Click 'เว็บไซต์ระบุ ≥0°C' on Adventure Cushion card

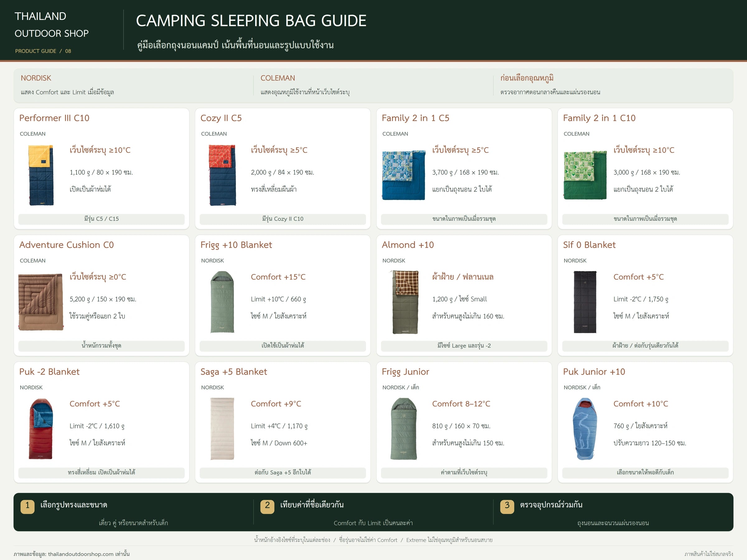98,277
